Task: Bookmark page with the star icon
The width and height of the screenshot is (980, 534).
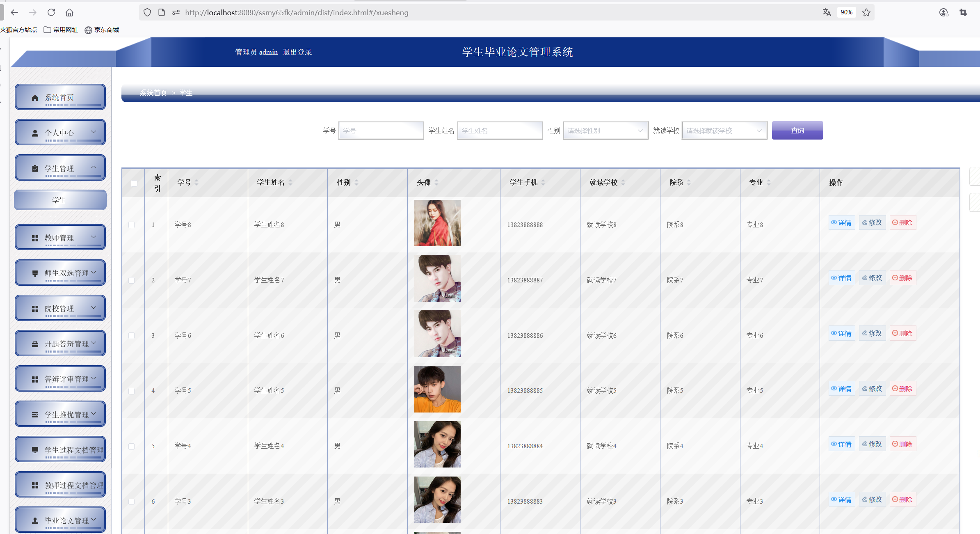Action: click(x=866, y=12)
